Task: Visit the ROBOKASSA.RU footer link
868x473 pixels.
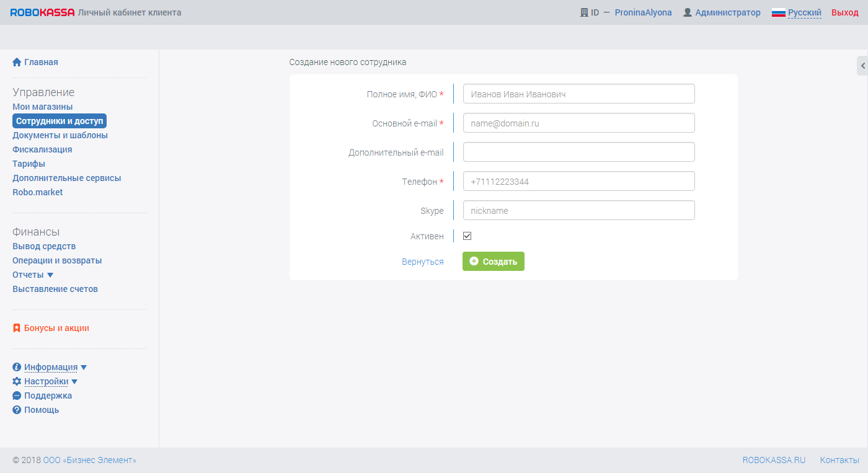Action: [774, 460]
